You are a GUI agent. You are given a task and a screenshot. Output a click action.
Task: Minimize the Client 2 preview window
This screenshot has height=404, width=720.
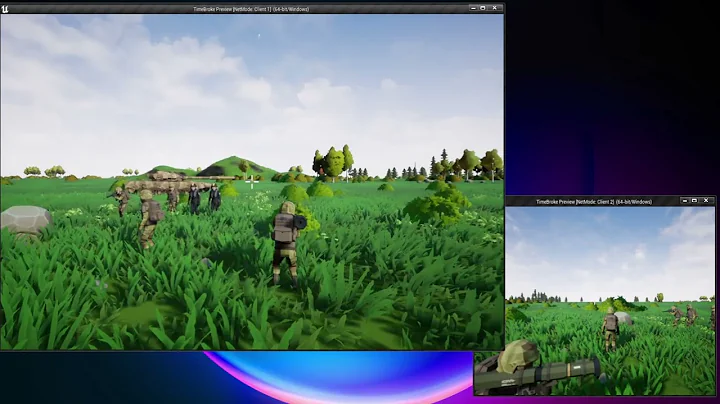tap(685, 201)
